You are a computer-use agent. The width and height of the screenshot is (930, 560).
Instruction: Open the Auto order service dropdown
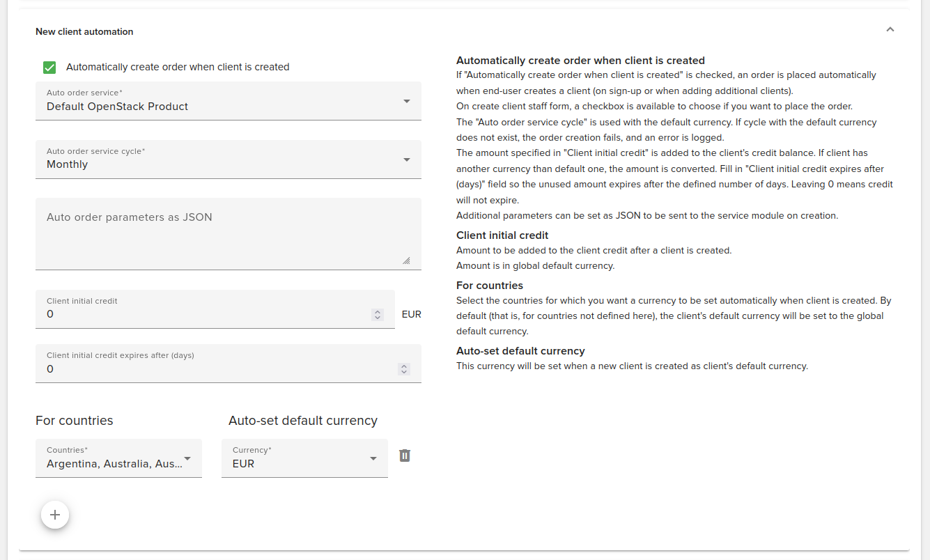pos(406,100)
